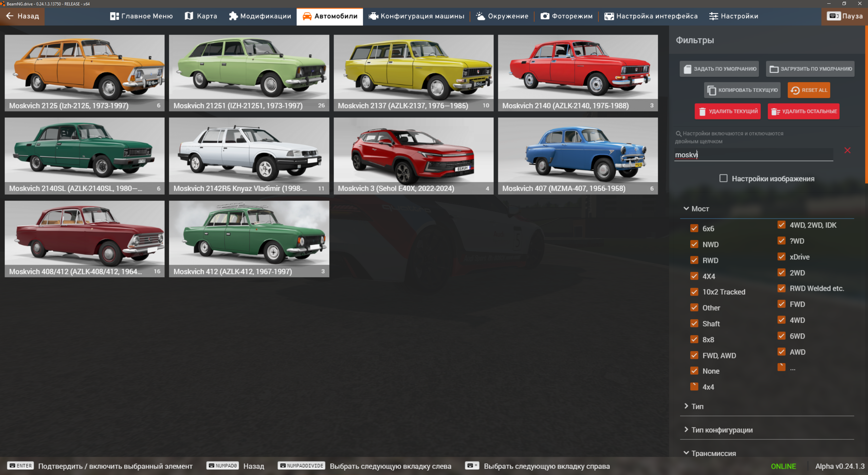Toggle the 8x8 filter checkbox

point(694,339)
